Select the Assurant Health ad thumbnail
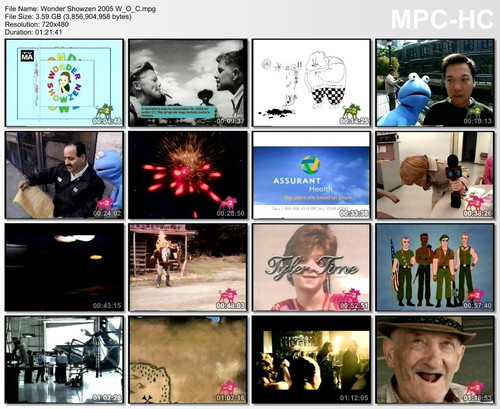This screenshot has height=409, width=500. [311, 175]
